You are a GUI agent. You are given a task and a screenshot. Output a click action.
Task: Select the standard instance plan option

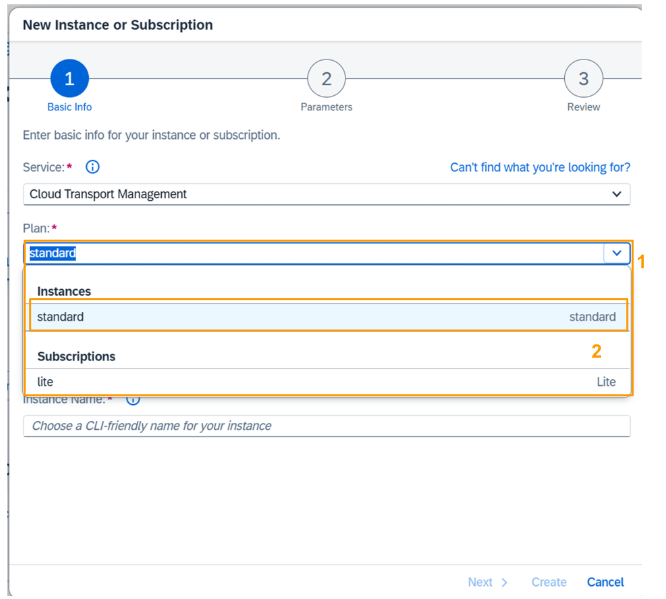tap(327, 317)
